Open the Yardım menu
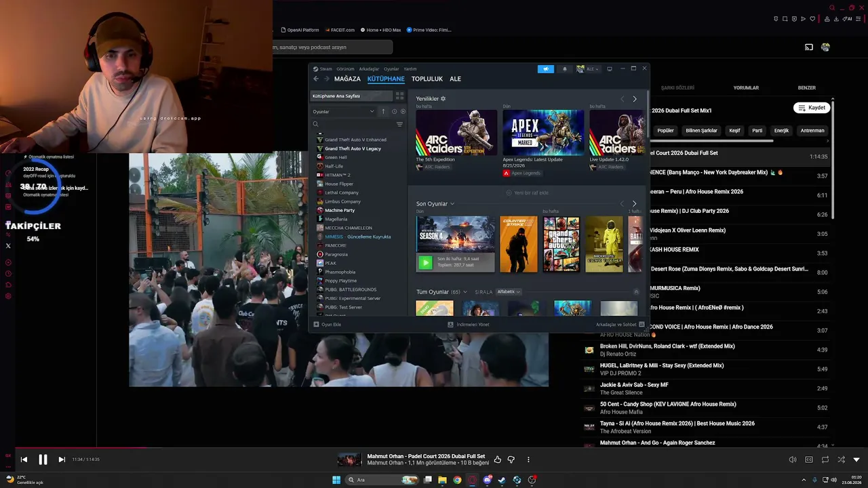Image resolution: width=868 pixels, height=488 pixels. (410, 69)
